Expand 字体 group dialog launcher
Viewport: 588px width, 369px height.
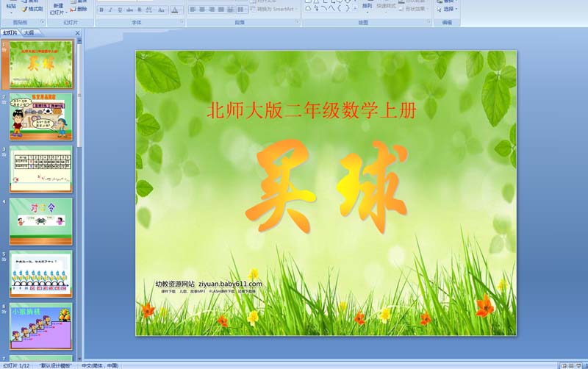[182, 22]
